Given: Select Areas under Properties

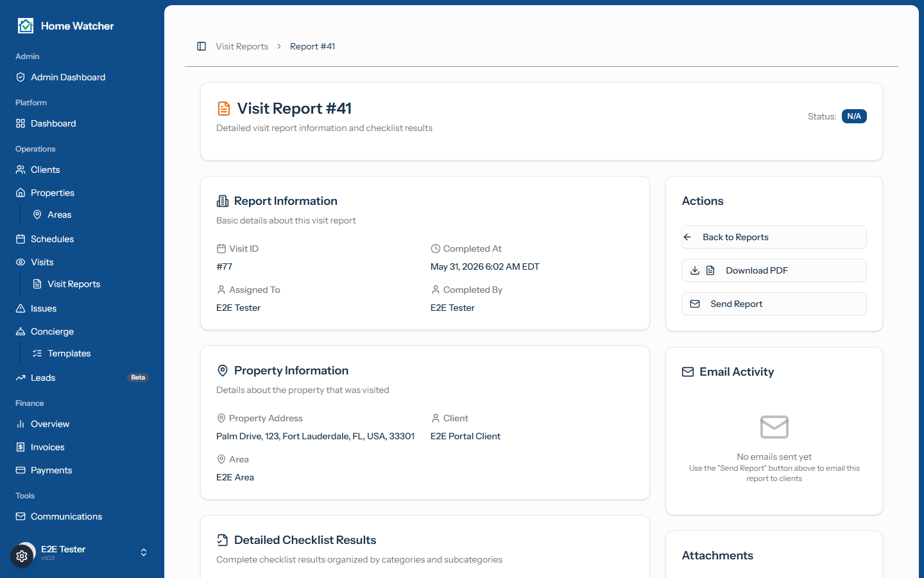Looking at the screenshot, I should tap(90, 215).
